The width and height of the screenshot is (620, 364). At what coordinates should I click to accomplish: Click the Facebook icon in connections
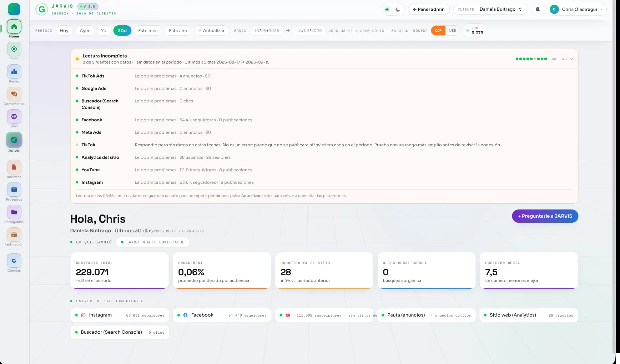(x=185, y=315)
